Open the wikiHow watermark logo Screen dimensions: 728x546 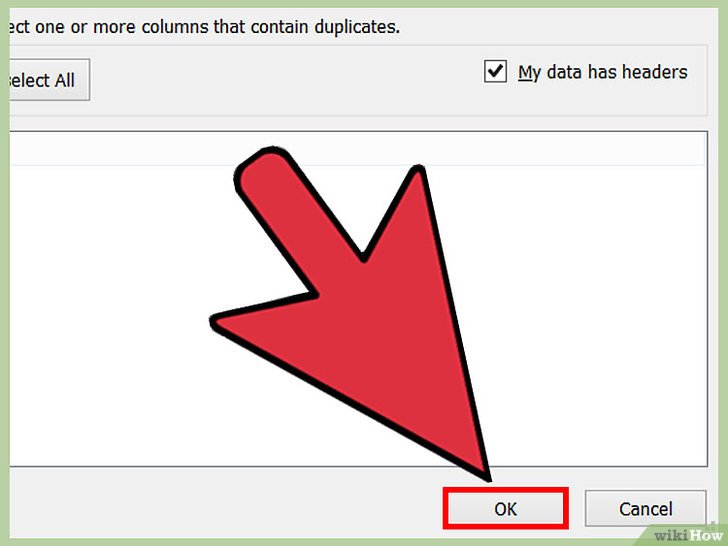pyautogui.click(x=688, y=535)
